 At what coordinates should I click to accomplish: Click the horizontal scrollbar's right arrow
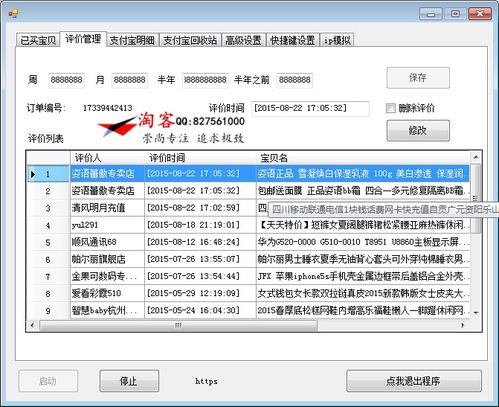click(463, 325)
